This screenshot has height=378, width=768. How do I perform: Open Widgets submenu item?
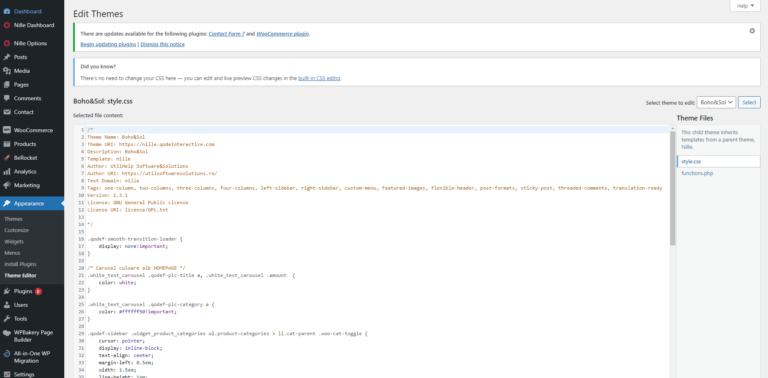(x=14, y=241)
